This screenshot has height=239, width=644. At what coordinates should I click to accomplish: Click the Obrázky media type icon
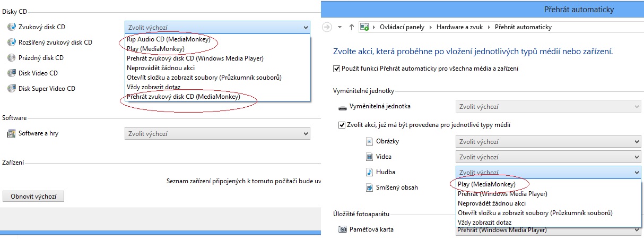(x=370, y=141)
